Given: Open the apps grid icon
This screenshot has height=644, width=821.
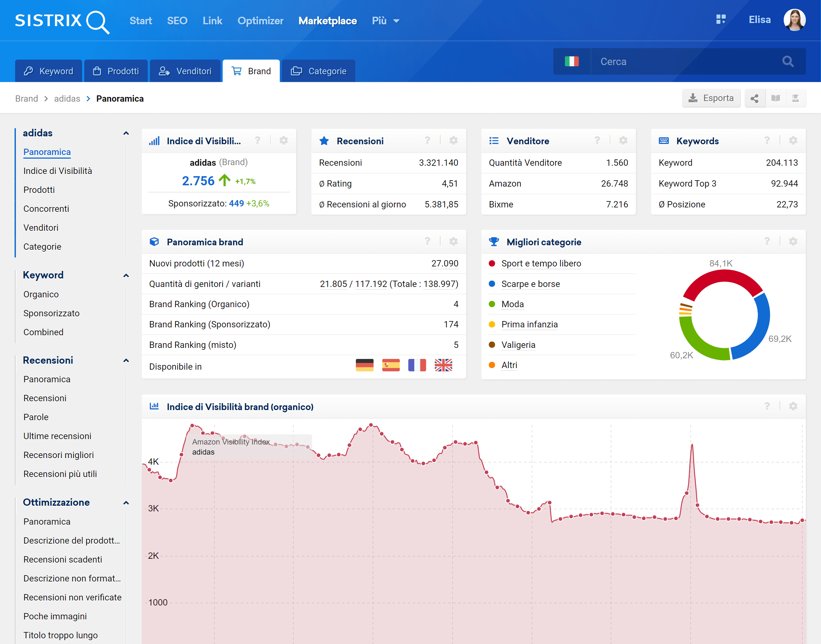Looking at the screenshot, I should click(x=721, y=20).
